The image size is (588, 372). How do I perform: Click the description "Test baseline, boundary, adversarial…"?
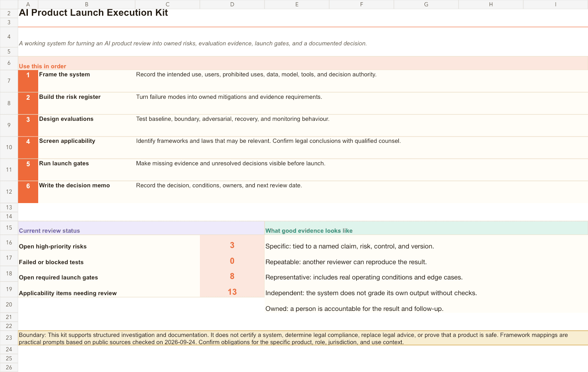pos(233,119)
